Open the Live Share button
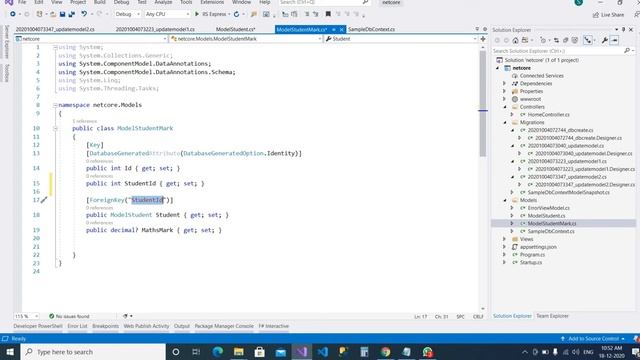 [x=608, y=15]
